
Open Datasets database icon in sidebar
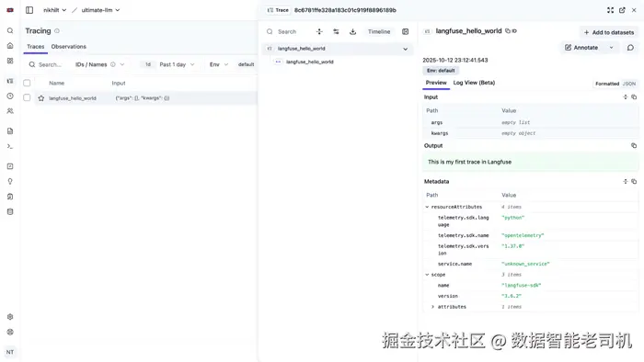[10, 211]
